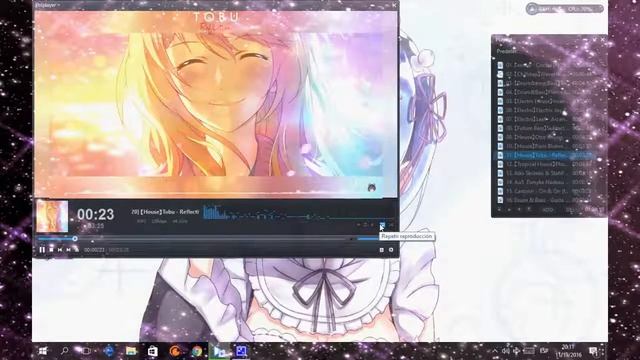This screenshot has width=640, height=360.
Task: Click the blue square taskbar app icon
Action: [241, 351]
